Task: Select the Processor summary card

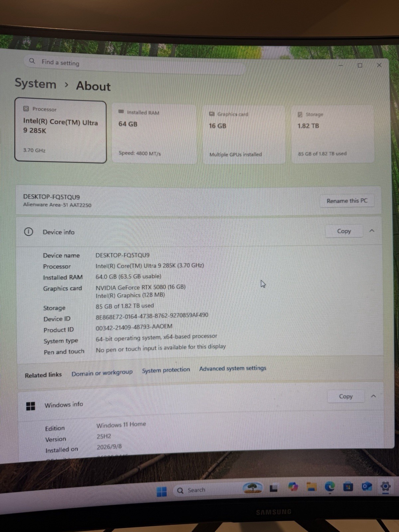Action: (x=61, y=130)
